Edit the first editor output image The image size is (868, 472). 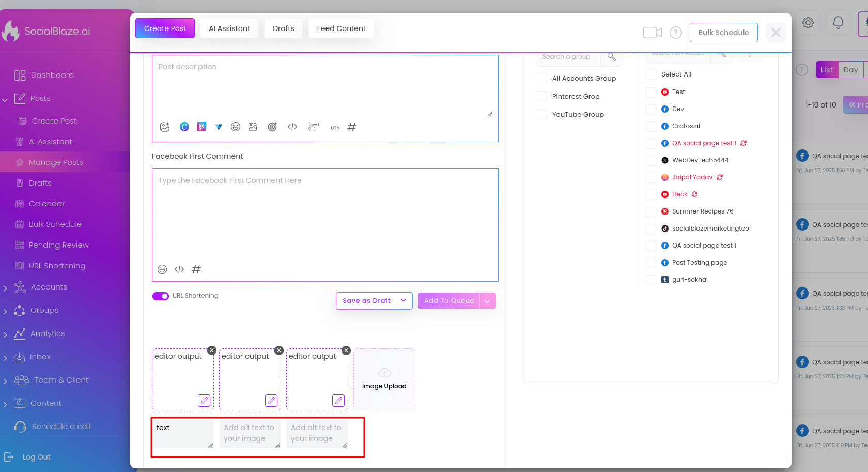pos(204,401)
